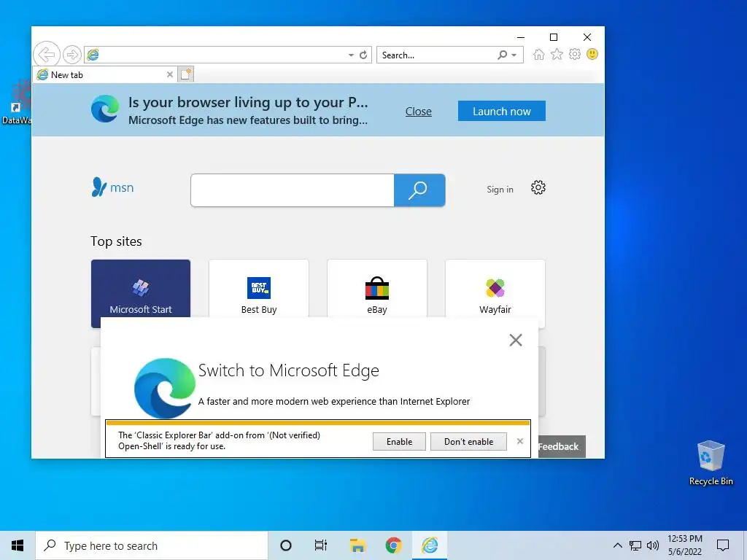
Task: Open the Recycle Bin on desktop
Action: click(711, 463)
